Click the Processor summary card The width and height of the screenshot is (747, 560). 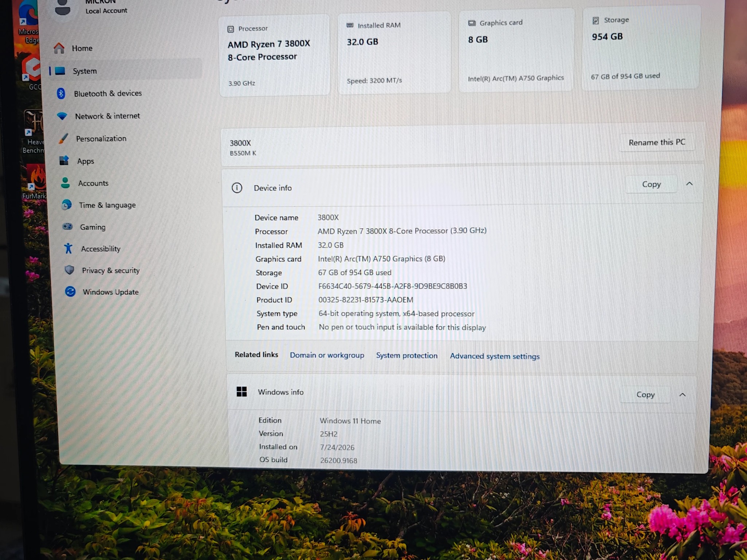click(275, 55)
